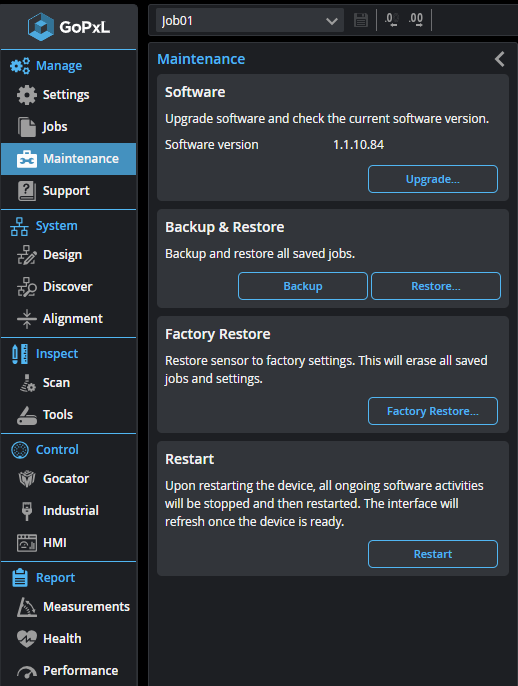Open the Health heart icon
Viewport: 518px width, 686px height.
[x=27, y=639]
